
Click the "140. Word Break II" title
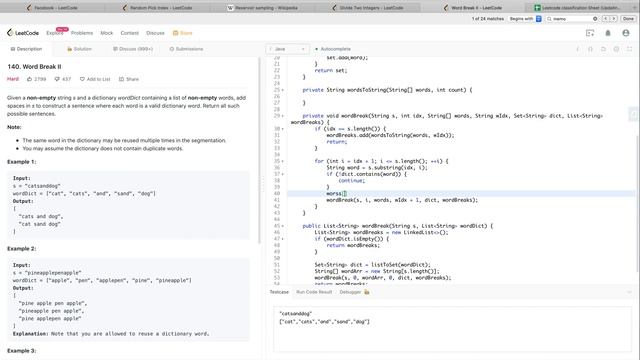tap(34, 67)
